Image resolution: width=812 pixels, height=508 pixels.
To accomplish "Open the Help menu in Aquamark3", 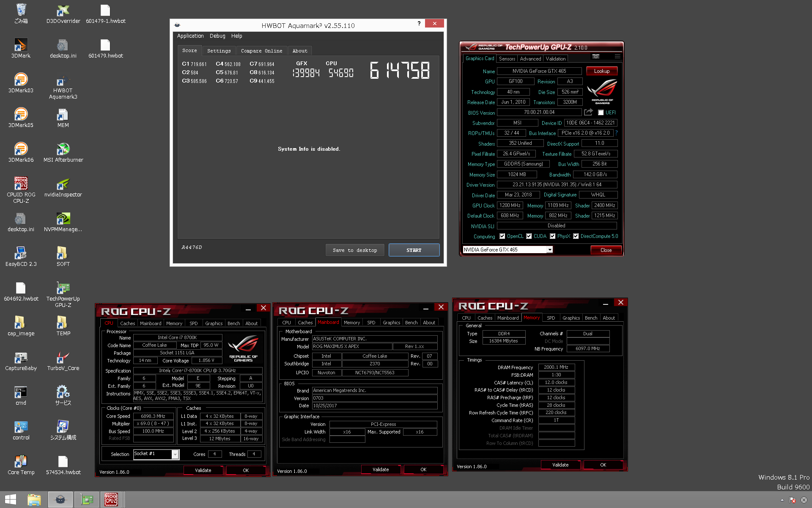I will (x=237, y=36).
